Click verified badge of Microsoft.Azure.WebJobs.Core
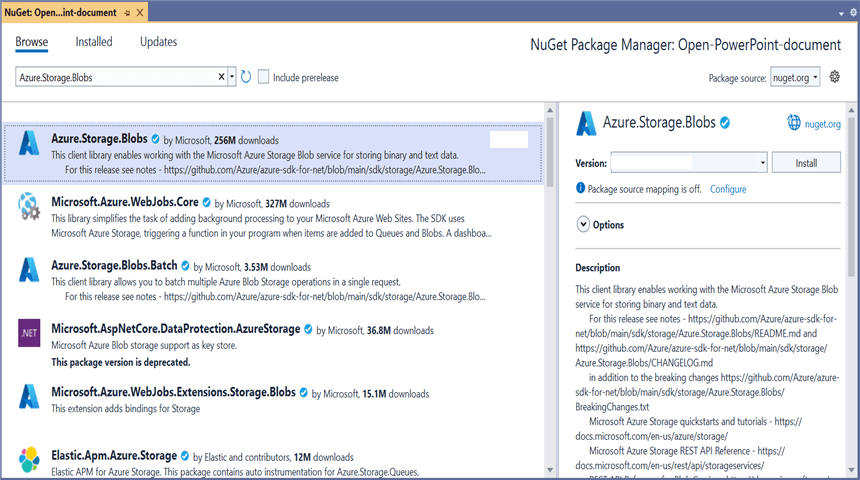Image resolution: width=860 pixels, height=480 pixels. click(x=206, y=202)
